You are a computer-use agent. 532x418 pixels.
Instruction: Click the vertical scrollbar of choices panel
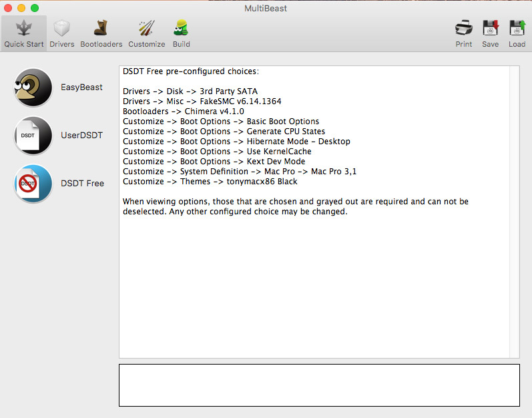[x=515, y=212]
